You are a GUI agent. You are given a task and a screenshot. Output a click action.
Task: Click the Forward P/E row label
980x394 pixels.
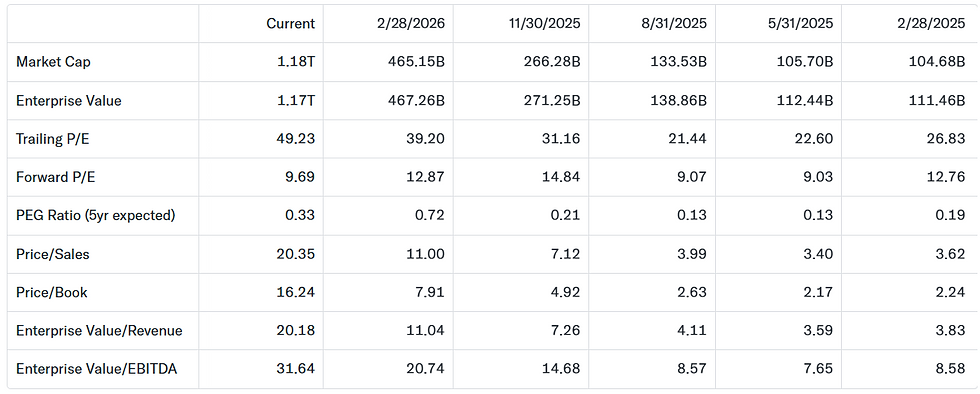(x=56, y=178)
